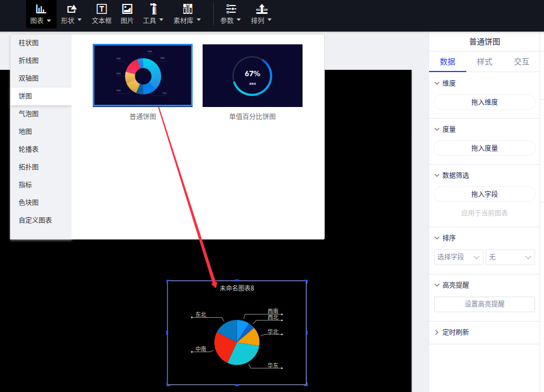
Task: Select 柱状图 in chart type list
Action: point(29,43)
